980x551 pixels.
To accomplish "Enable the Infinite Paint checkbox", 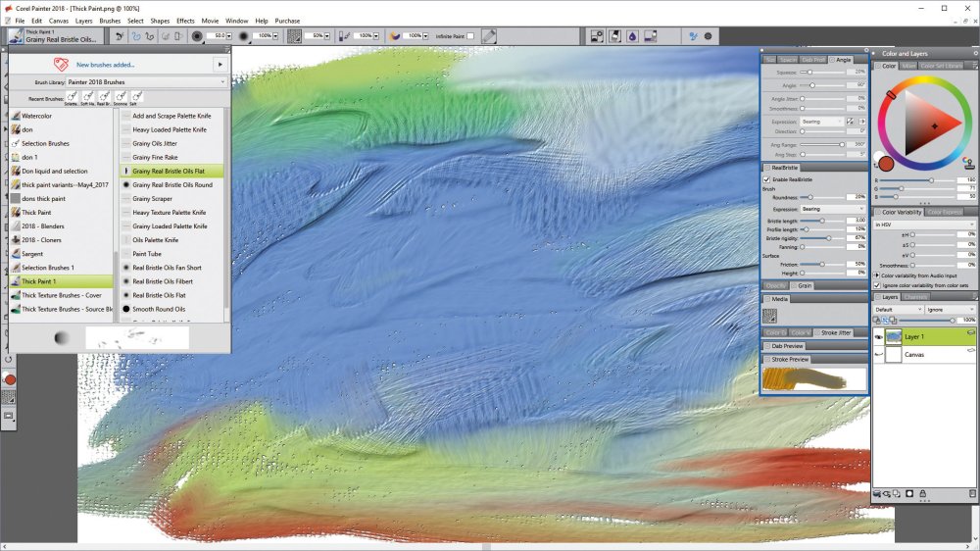I will 470,36.
